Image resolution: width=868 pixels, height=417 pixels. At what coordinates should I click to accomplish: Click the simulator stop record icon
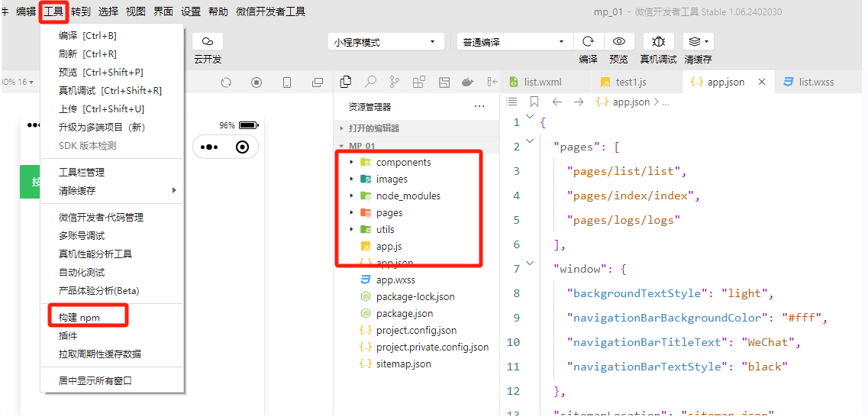257,82
